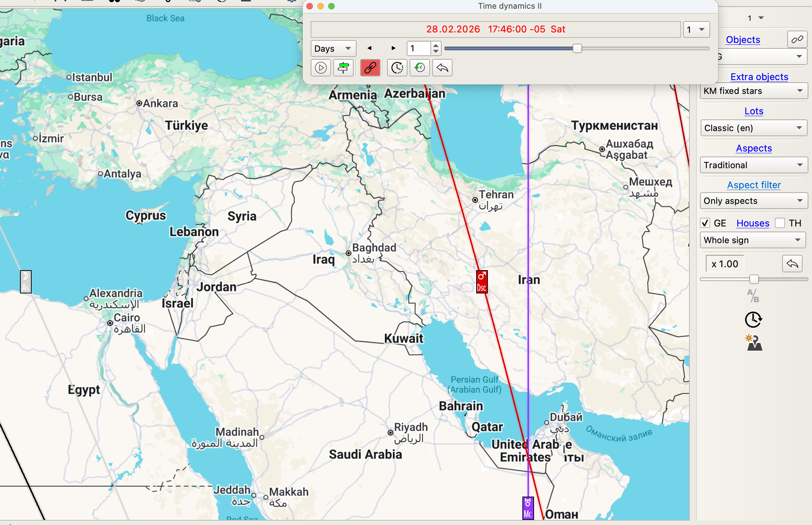Enable the TH checkbox
Screen dimensions: 812x525
(x=780, y=223)
